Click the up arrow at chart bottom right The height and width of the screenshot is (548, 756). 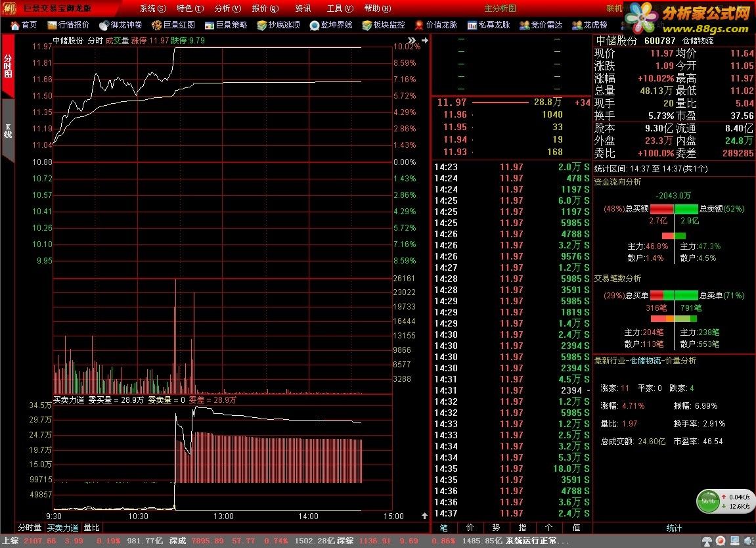click(x=424, y=516)
